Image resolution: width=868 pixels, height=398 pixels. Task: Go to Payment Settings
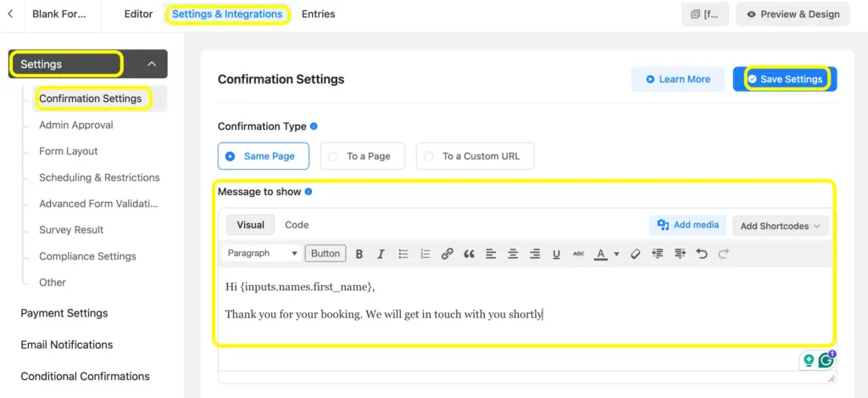point(64,313)
